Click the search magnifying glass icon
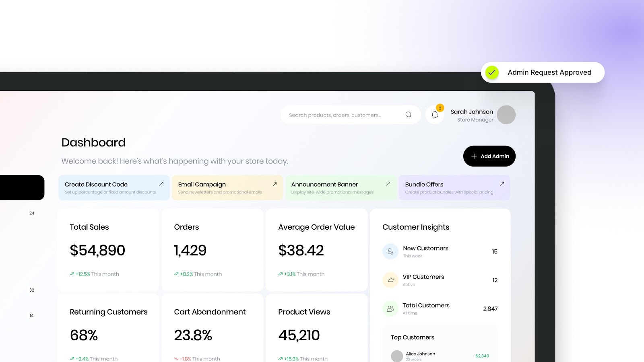The image size is (644, 362). [409, 115]
